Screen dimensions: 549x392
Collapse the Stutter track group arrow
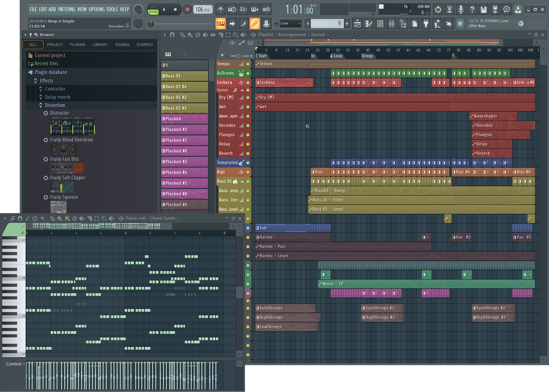click(242, 90)
